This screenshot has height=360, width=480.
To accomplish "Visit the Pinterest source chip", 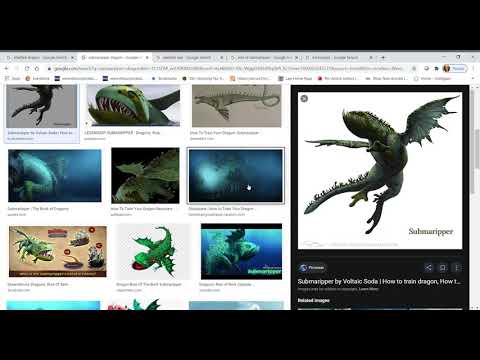I will (312, 267).
